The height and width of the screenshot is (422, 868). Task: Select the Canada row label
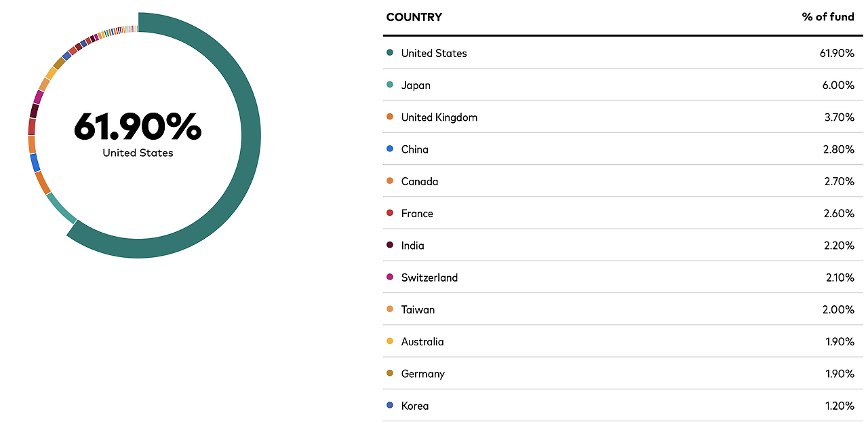coord(420,181)
